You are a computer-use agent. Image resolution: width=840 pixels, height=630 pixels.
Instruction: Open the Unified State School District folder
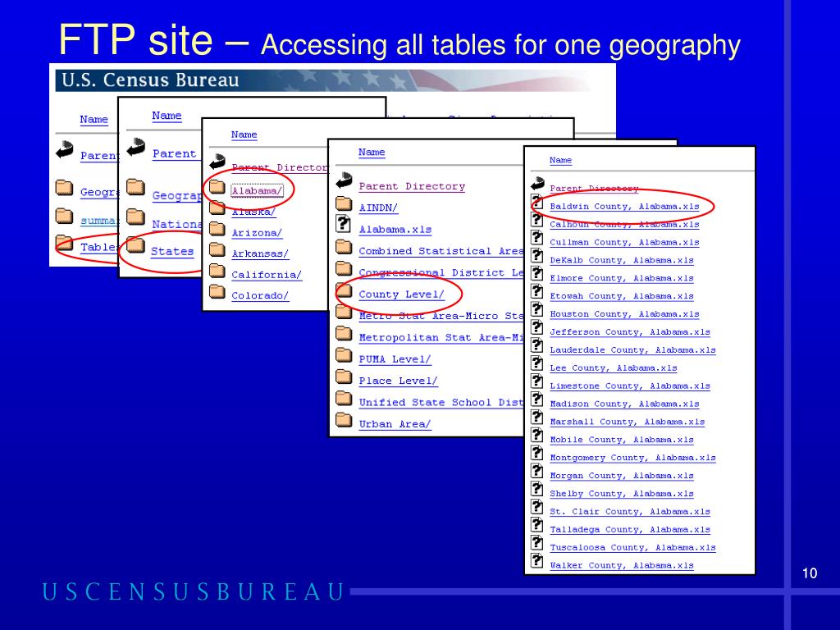[x=441, y=402]
